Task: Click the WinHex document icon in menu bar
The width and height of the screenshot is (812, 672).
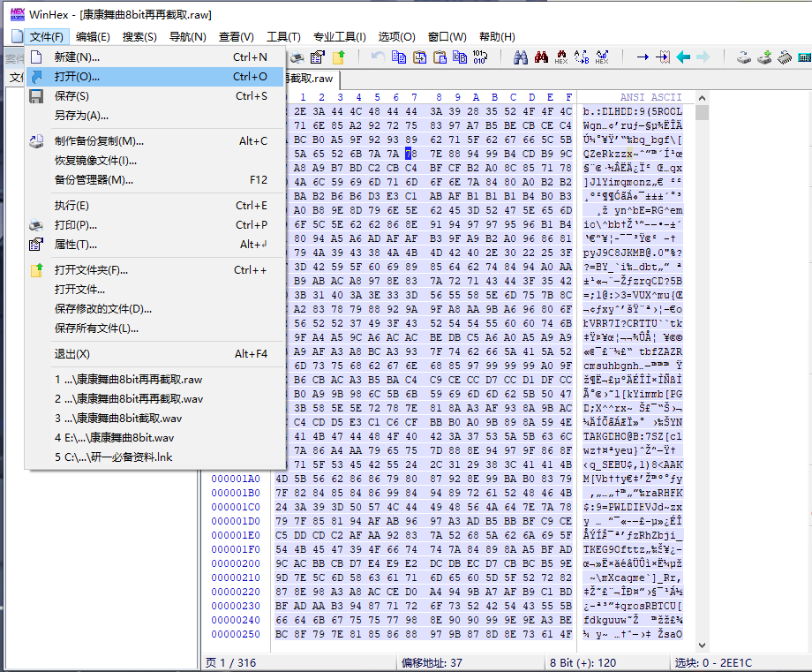Action: (17, 36)
